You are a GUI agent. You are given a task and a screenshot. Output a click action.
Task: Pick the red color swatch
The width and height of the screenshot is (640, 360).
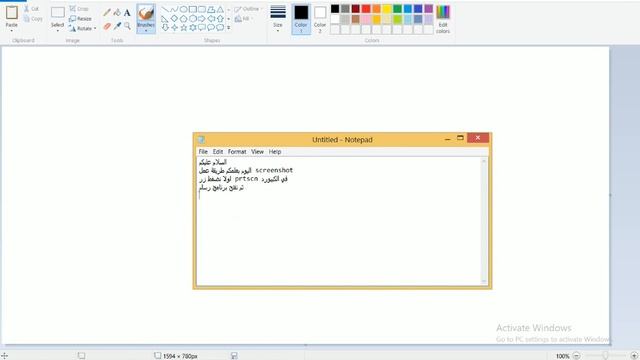(x=366, y=9)
